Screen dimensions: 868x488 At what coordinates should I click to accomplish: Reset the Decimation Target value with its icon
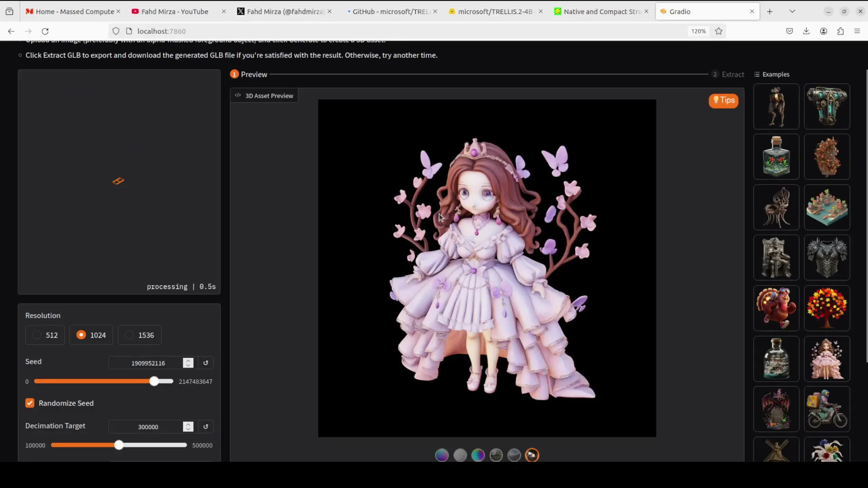point(206,427)
